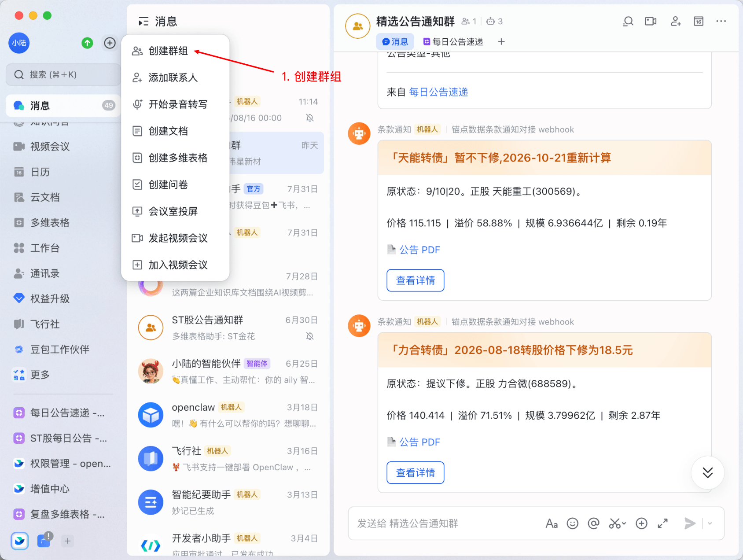Switch to 每日公告速递 tab

click(453, 42)
